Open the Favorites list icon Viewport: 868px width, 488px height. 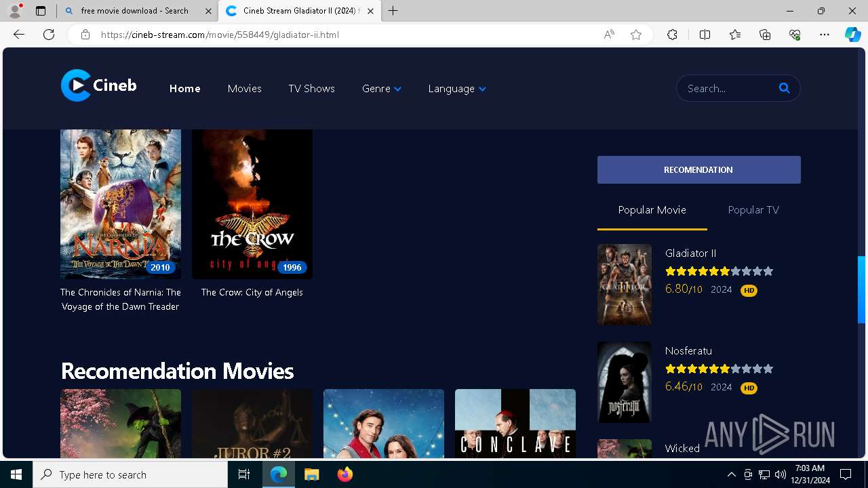735,35
